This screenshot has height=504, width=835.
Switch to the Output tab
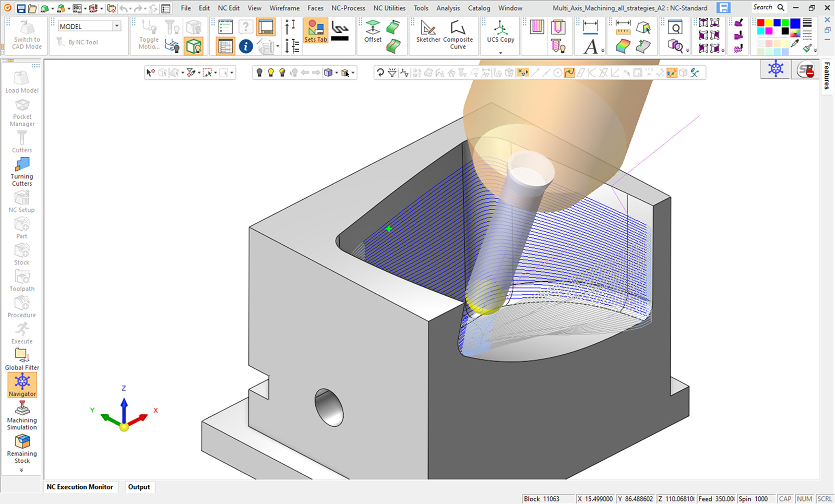click(x=139, y=487)
